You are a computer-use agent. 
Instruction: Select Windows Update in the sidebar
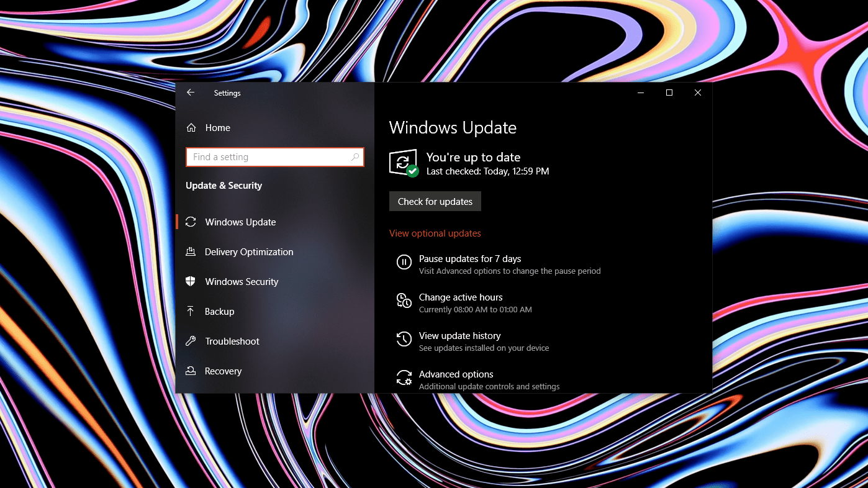pos(240,222)
